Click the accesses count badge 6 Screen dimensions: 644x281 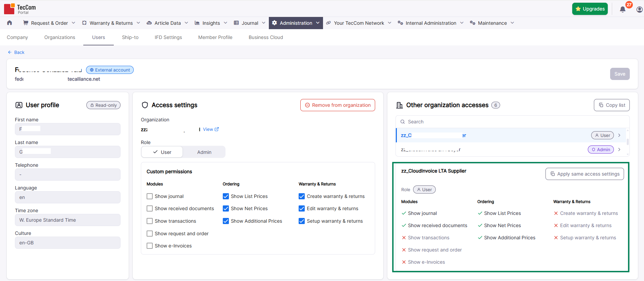click(496, 105)
